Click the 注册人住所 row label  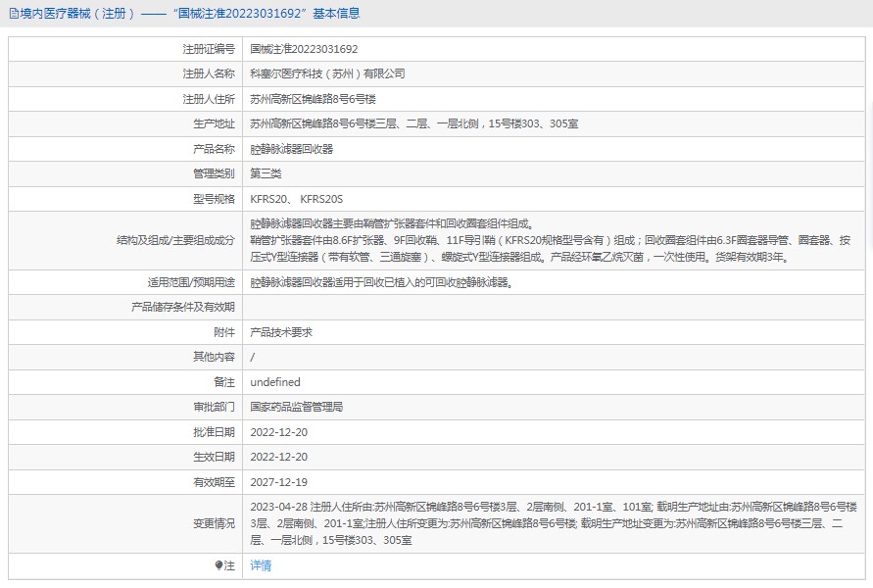pyautogui.click(x=209, y=99)
